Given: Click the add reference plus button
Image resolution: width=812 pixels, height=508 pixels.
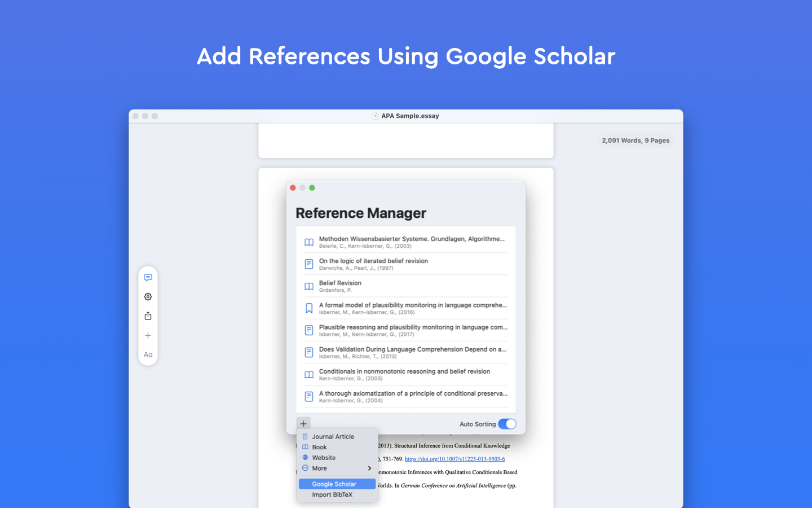Looking at the screenshot, I should coord(303,424).
